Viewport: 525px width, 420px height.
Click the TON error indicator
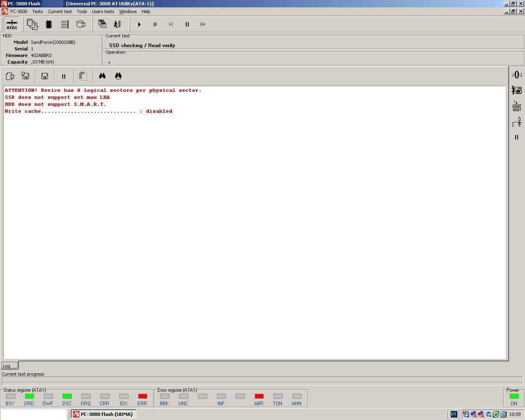click(278, 396)
